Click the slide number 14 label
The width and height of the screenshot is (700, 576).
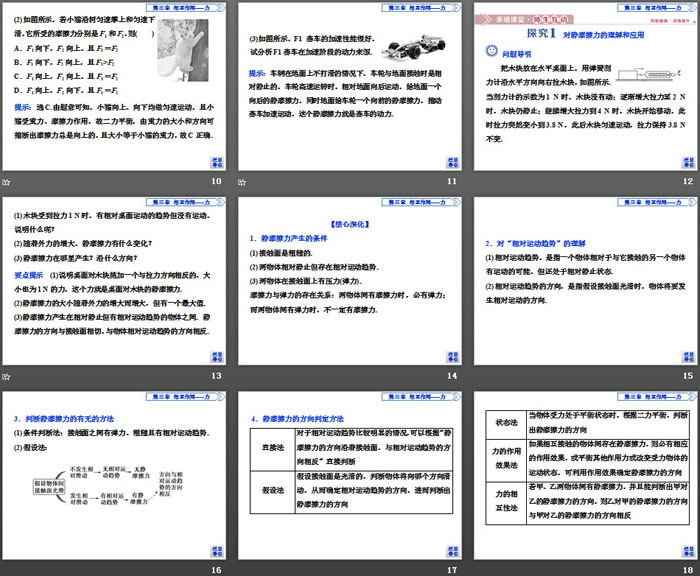click(x=452, y=376)
